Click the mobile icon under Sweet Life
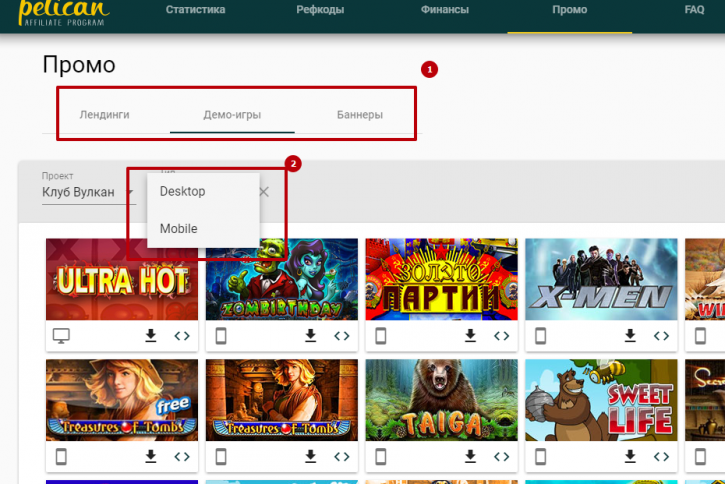 point(541,457)
